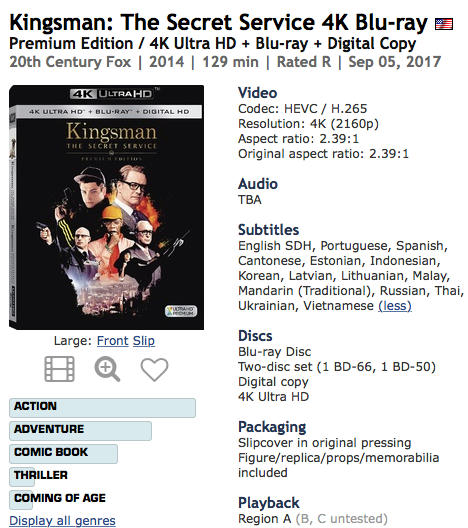468x528 pixels.
Task: Click the Sep 05, 2017 release date
Action: pyautogui.click(x=395, y=62)
